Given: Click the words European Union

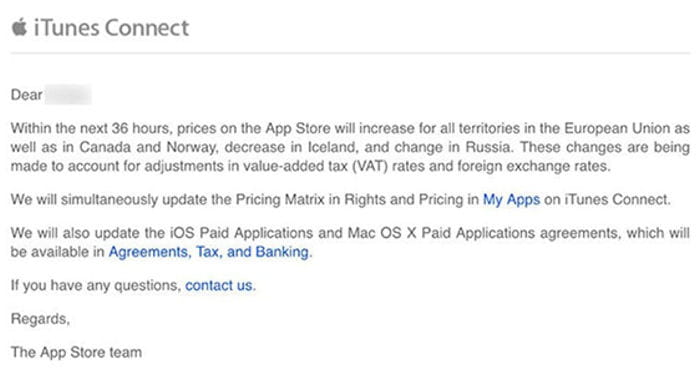Looking at the screenshot, I should coord(617,129).
